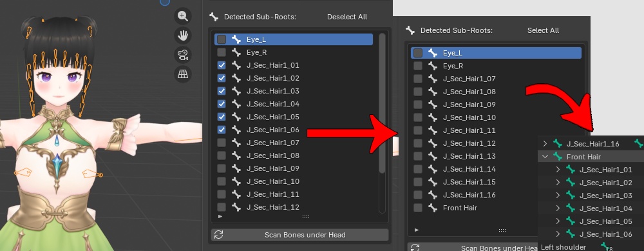
Task: Click green bone icon of J_Sec_Hair1_16 in outliner
Action: point(557,144)
